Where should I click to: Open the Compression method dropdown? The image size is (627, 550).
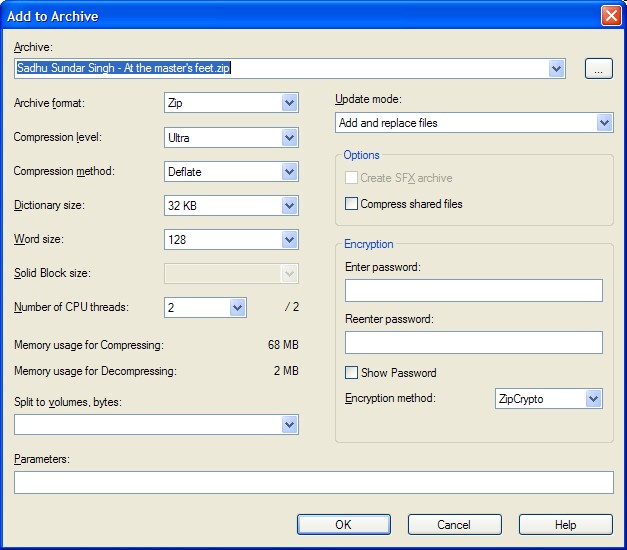[x=289, y=172]
